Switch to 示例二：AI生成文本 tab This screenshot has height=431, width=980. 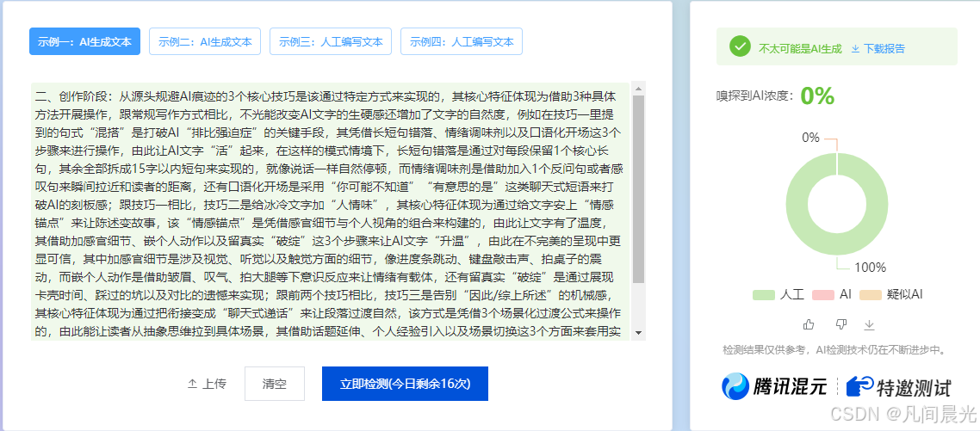click(205, 42)
